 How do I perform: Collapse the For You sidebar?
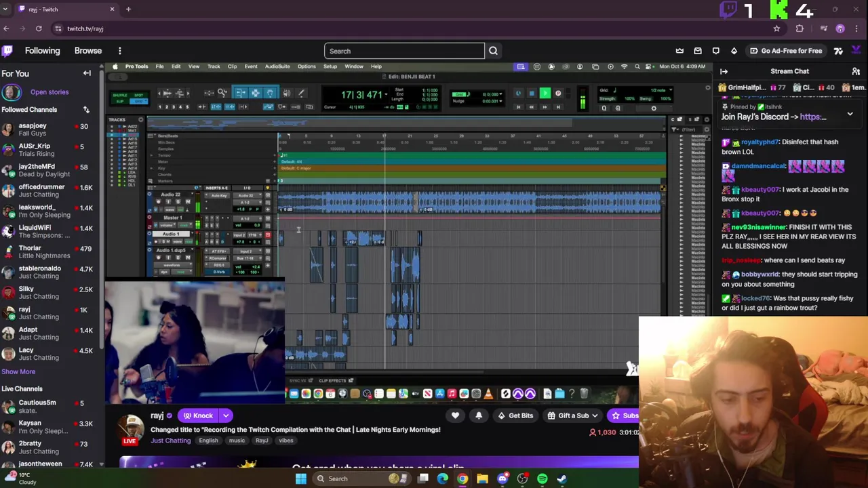coord(87,73)
